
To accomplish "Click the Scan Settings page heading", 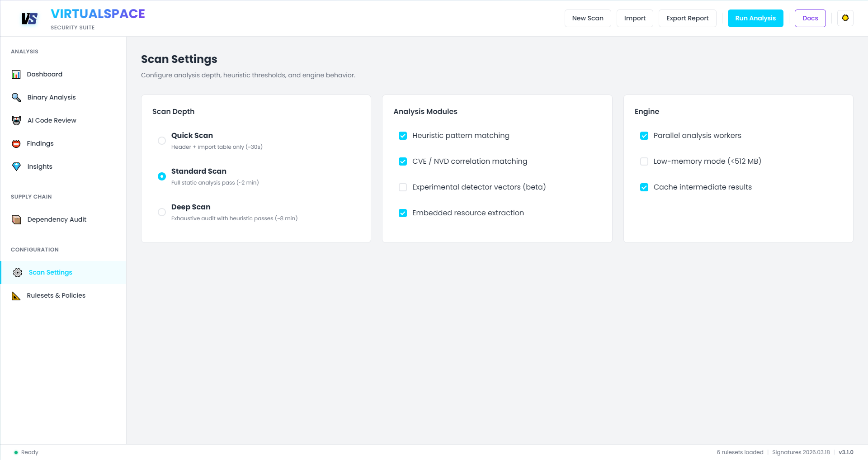I will tap(179, 59).
